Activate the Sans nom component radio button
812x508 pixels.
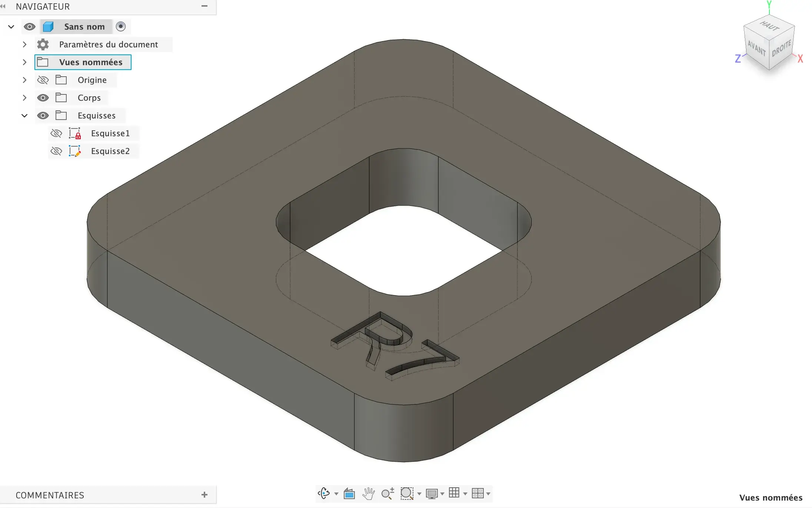click(121, 26)
